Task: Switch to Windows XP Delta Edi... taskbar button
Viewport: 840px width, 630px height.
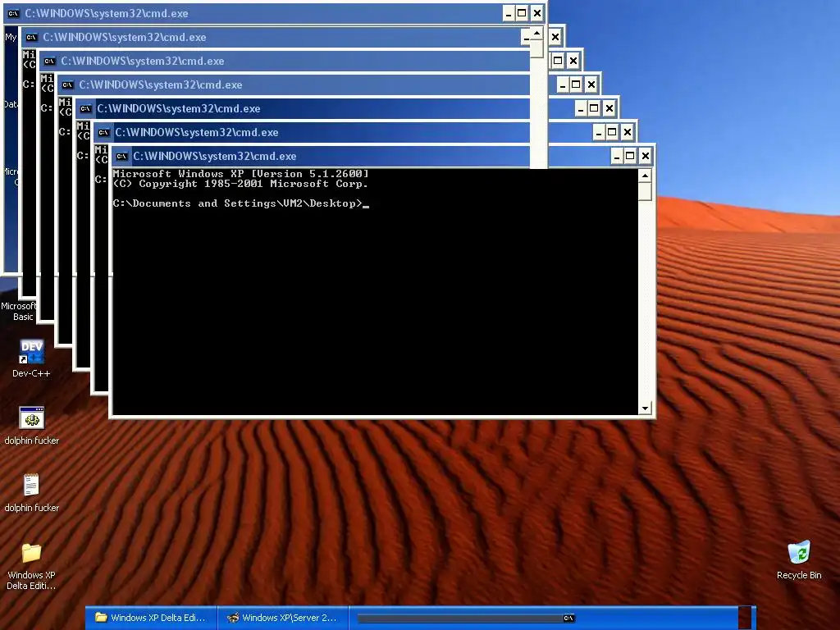Action: pos(151,618)
